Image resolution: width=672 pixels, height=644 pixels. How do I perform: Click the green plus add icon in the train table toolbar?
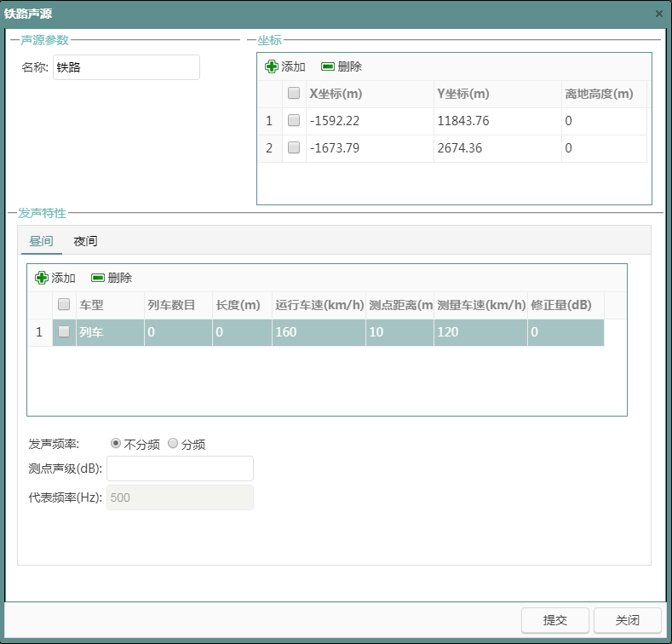click(x=42, y=278)
